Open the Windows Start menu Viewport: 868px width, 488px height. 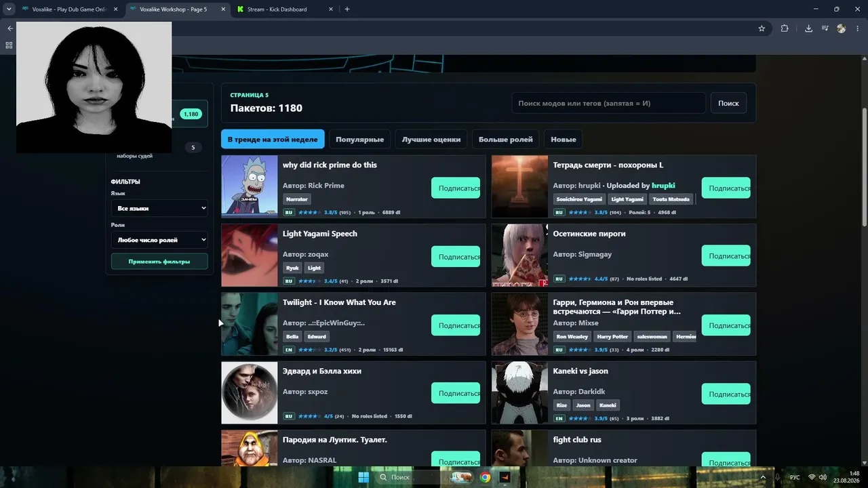click(363, 477)
